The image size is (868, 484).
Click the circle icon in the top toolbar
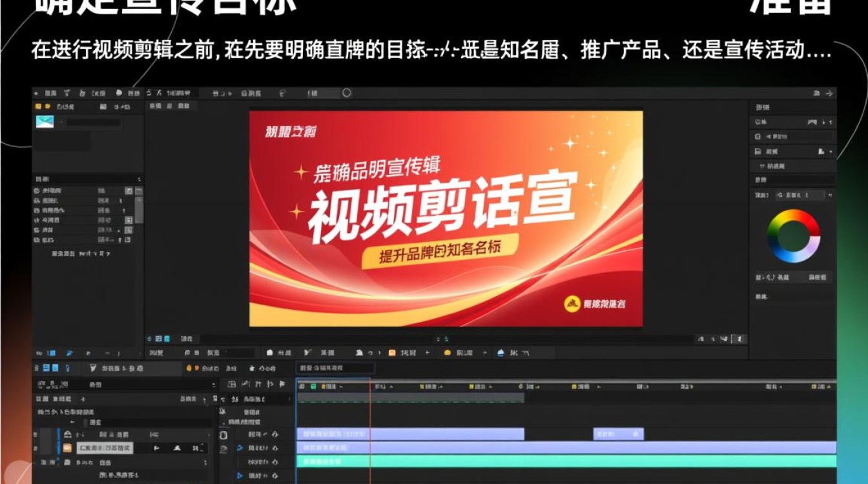point(347,93)
